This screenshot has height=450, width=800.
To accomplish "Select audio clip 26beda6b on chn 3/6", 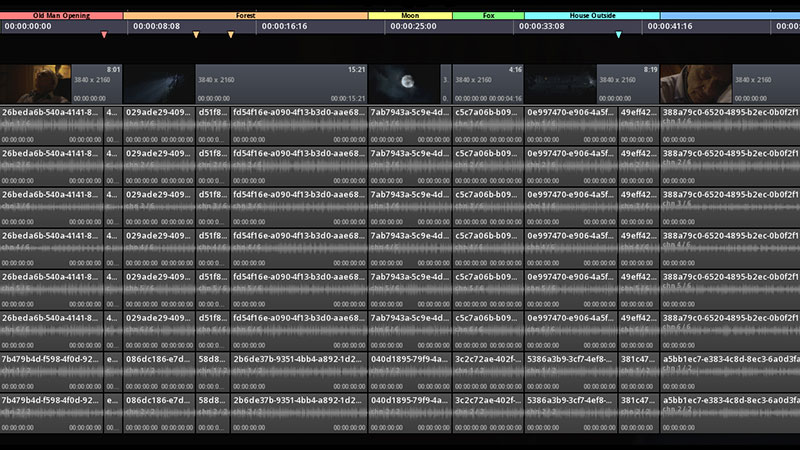I will 52,208.
